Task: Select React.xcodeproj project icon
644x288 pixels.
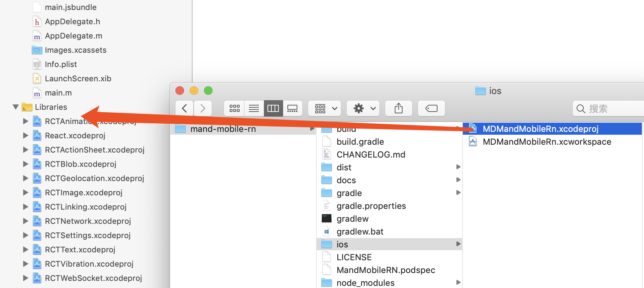Action: click(x=37, y=135)
